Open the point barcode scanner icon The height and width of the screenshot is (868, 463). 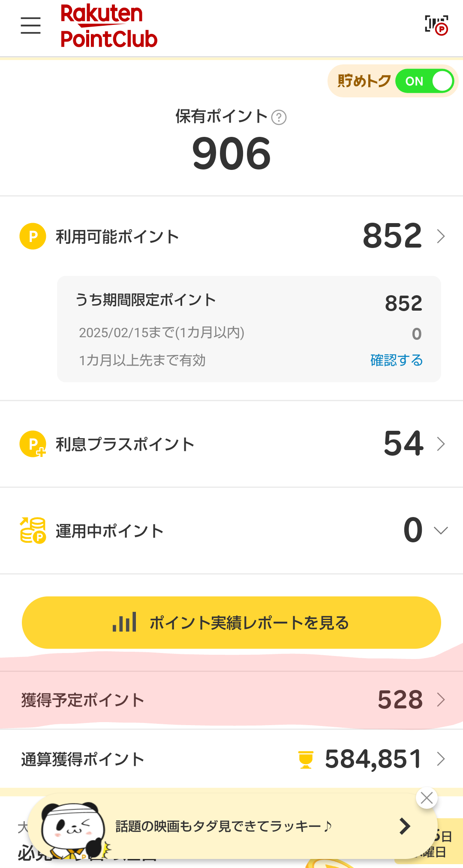coord(436,25)
